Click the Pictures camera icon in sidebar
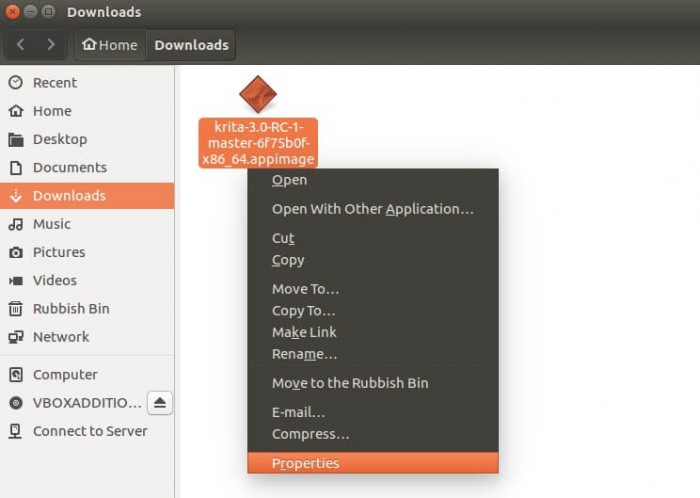Viewport: 700px width, 498px height. coord(16,253)
